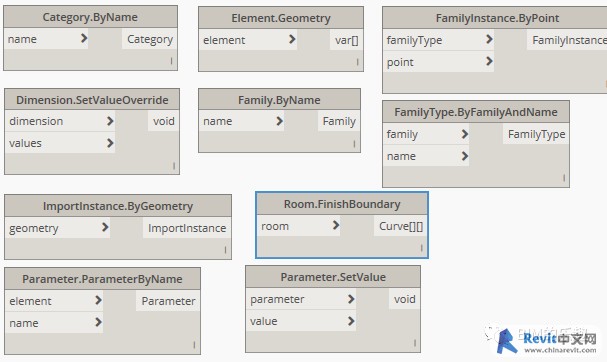Click the geometry port arrow on ImportInstance.ByGeometry
This screenshot has width=607, height=362.
(105, 227)
